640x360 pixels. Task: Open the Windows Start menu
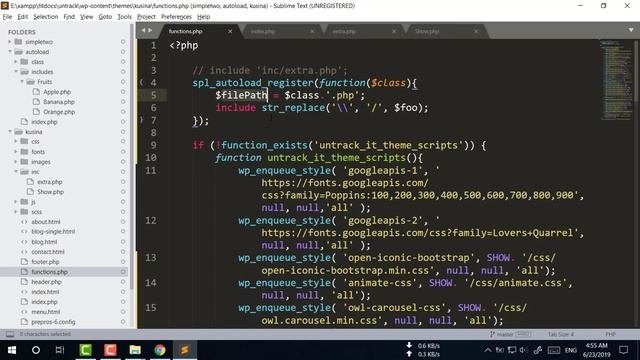pyautogui.click(x=12, y=350)
